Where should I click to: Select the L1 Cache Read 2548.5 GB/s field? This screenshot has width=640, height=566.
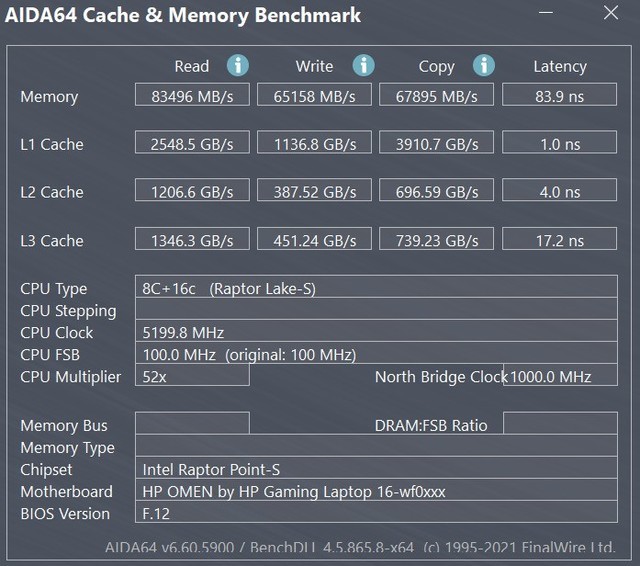coord(192,144)
